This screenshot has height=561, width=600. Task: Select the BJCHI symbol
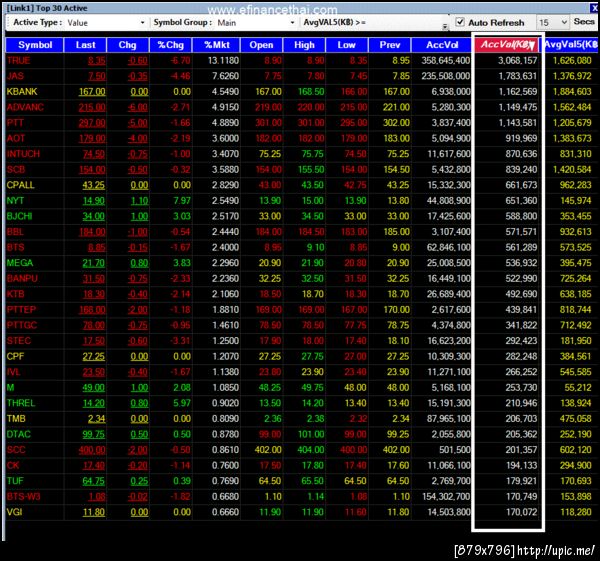(x=19, y=216)
